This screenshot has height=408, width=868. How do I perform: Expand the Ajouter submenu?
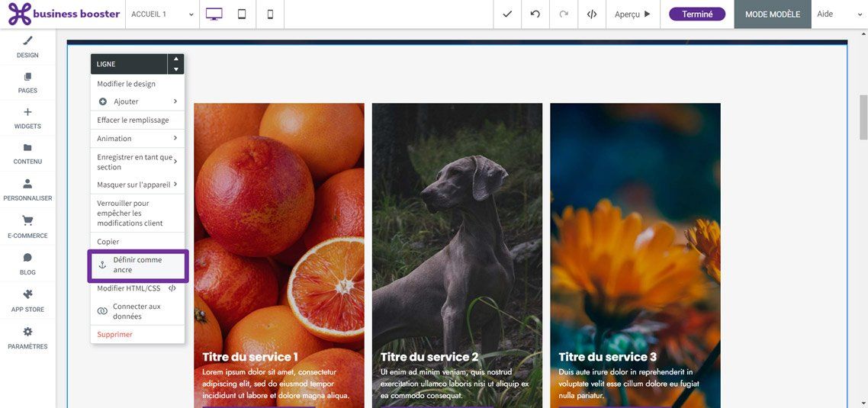(175, 101)
